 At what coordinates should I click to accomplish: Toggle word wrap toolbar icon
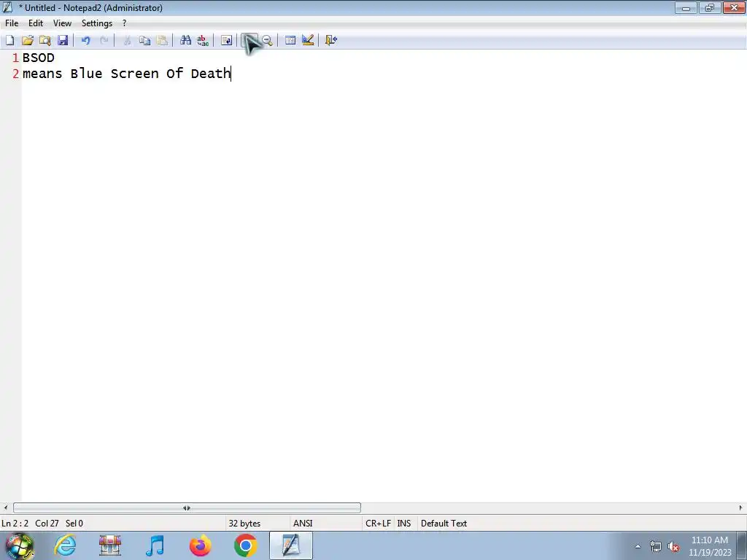226,41
